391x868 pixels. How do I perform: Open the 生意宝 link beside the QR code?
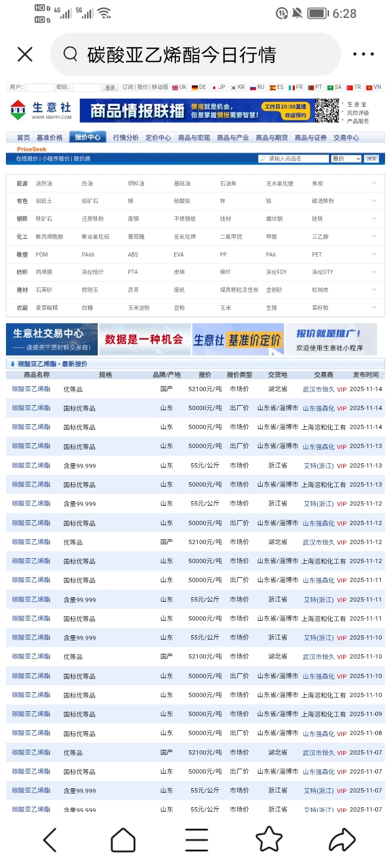[357, 104]
